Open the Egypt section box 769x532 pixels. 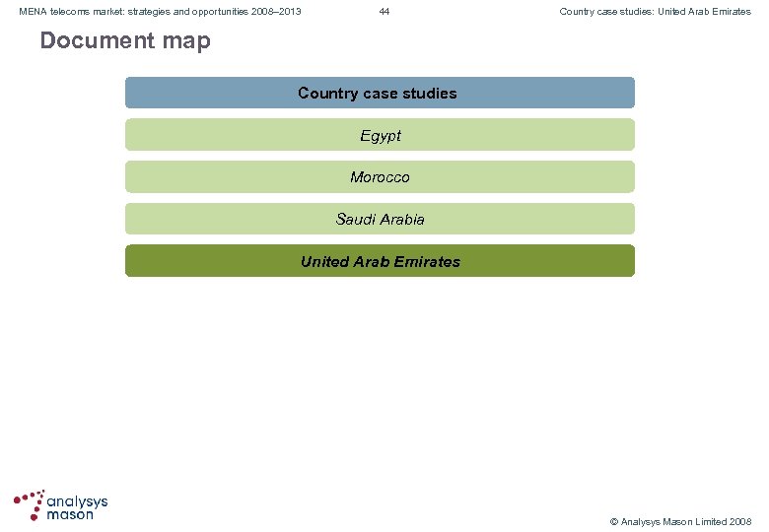pyautogui.click(x=380, y=135)
